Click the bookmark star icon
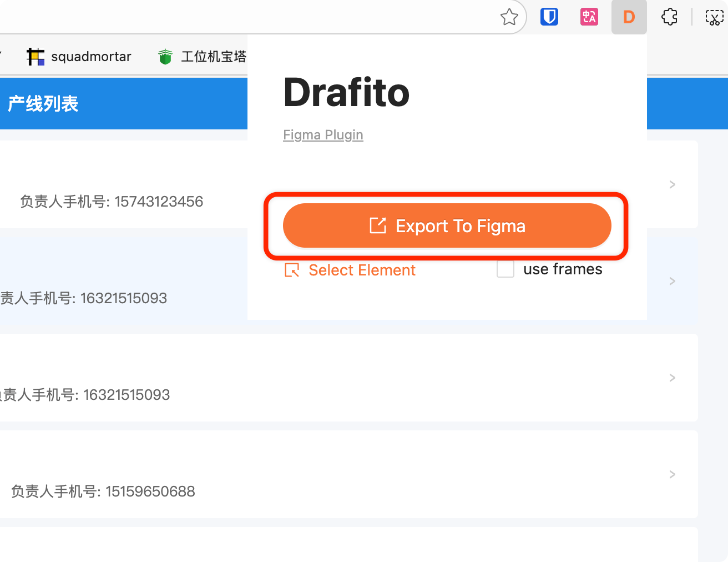The image size is (728, 562). click(x=509, y=17)
